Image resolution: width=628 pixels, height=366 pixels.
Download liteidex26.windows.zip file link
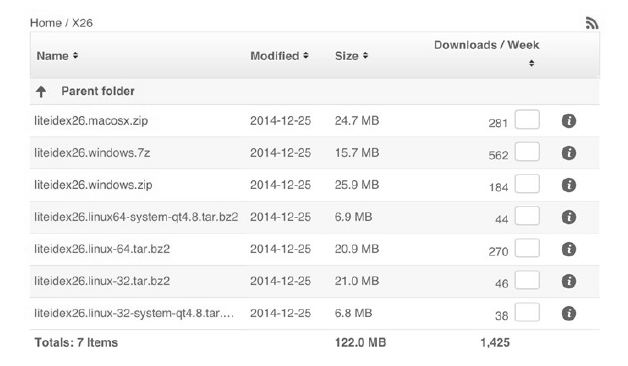(x=93, y=185)
